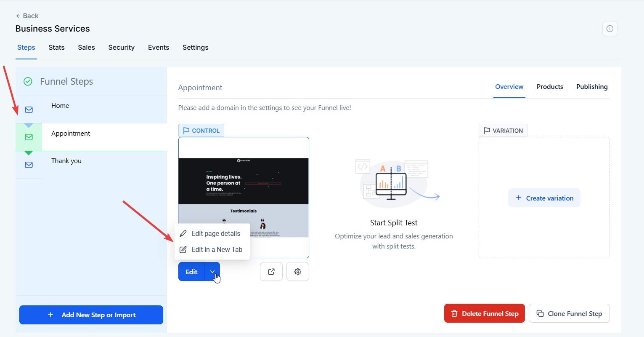The image size is (644, 337).
Task: Open page preview via external link icon
Action: pos(271,272)
